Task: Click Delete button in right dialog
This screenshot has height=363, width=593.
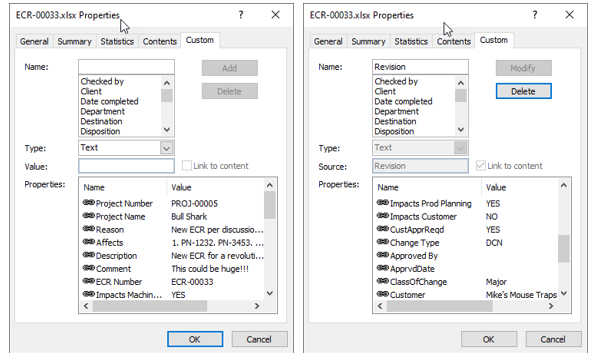Action: pos(523,91)
